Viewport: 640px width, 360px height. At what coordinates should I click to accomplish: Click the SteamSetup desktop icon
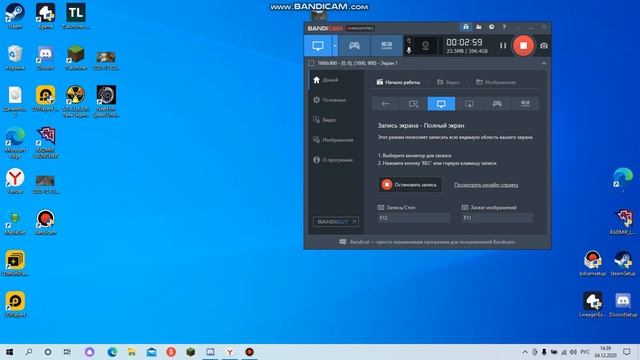tap(622, 263)
